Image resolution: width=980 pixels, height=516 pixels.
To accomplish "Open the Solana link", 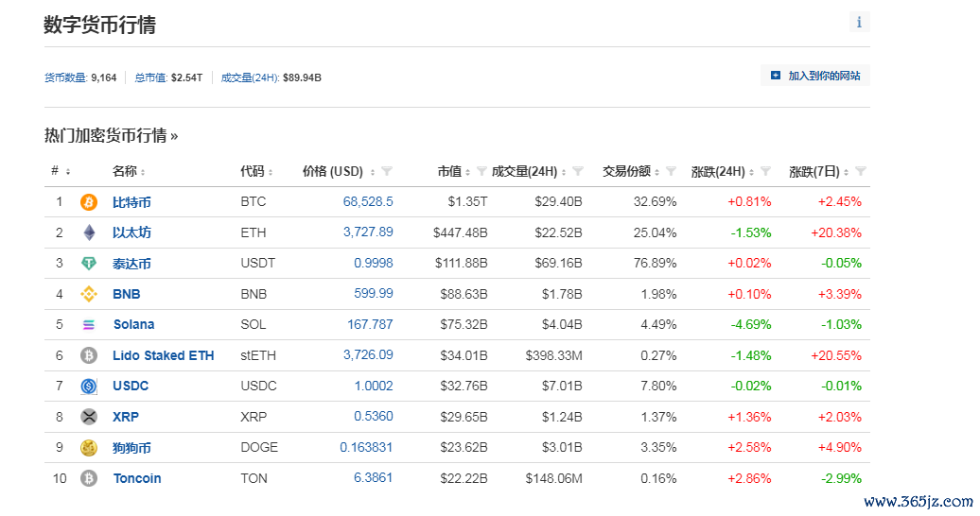I will (x=133, y=325).
